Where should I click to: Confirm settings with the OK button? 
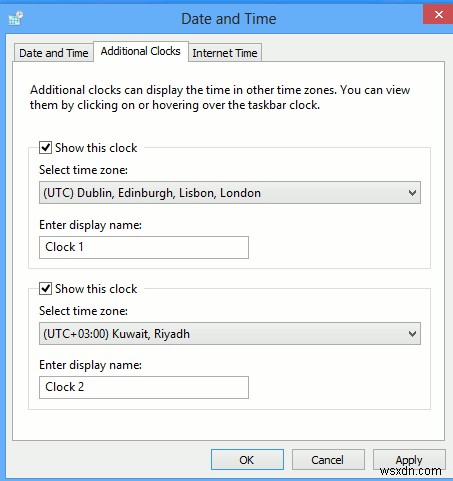(247, 460)
